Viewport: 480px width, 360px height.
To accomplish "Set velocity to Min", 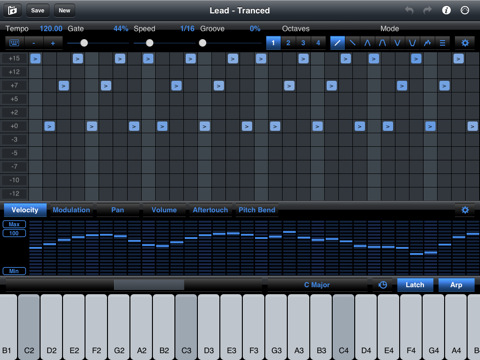I will [x=14, y=271].
